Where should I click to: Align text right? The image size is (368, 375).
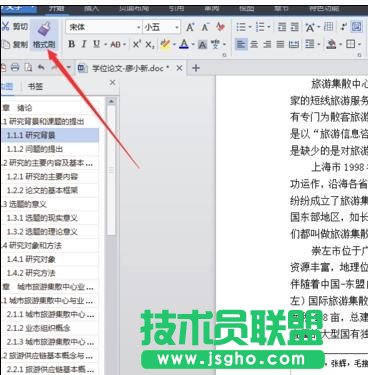pyautogui.click(x=267, y=44)
